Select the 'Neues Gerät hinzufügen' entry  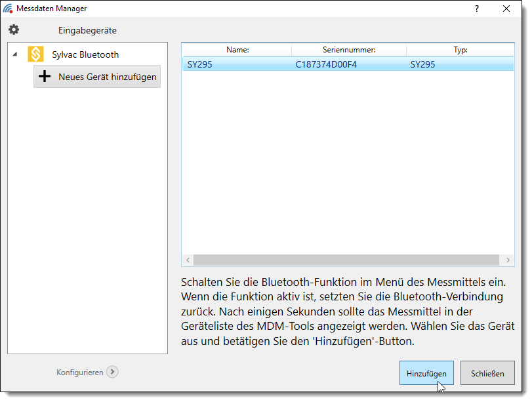coord(107,77)
